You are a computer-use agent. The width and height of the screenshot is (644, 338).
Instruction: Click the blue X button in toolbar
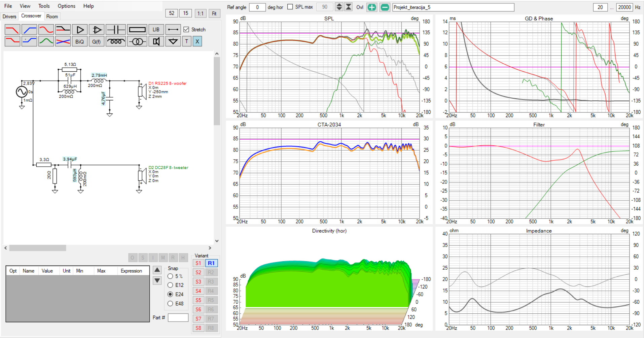click(197, 41)
